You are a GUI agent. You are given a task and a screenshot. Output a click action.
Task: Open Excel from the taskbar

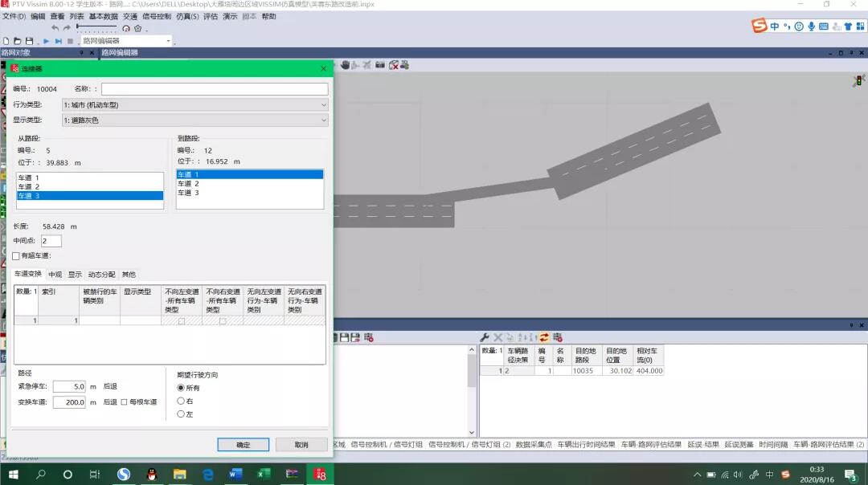point(264,474)
